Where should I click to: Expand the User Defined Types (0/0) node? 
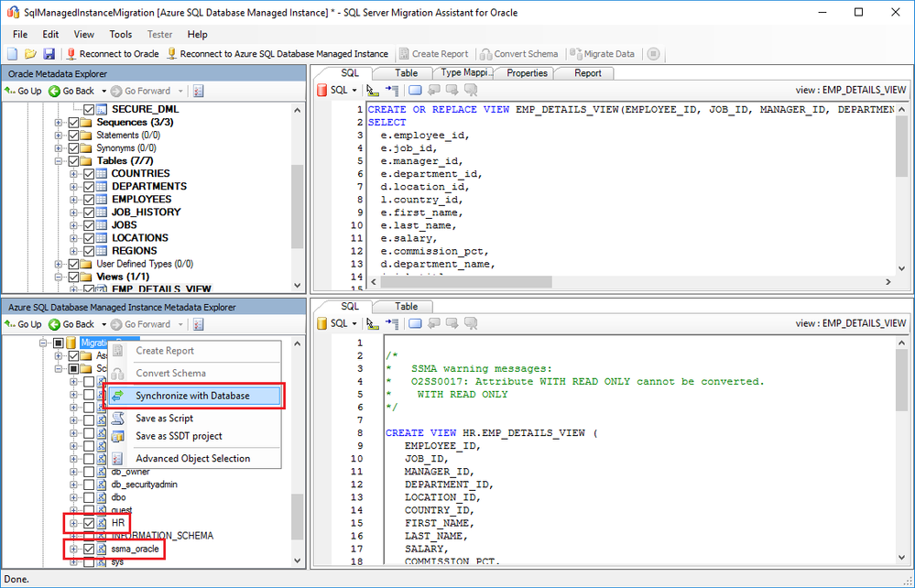[x=59, y=265]
